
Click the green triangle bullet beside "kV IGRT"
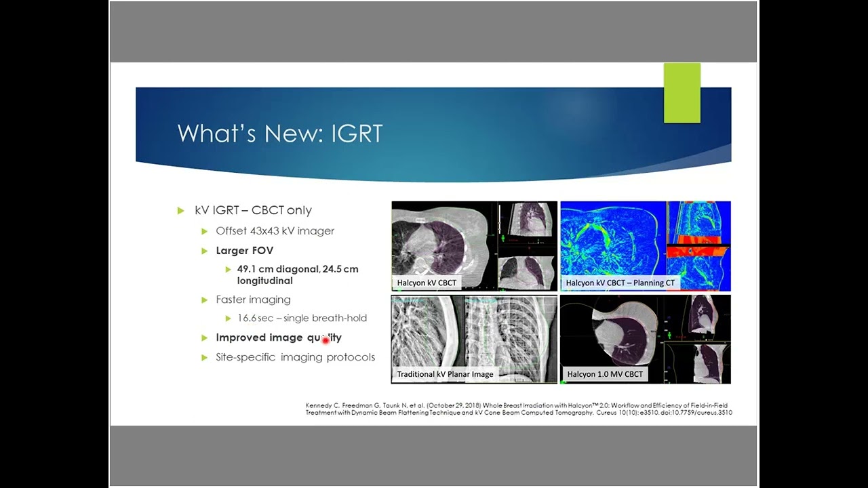pyautogui.click(x=181, y=211)
